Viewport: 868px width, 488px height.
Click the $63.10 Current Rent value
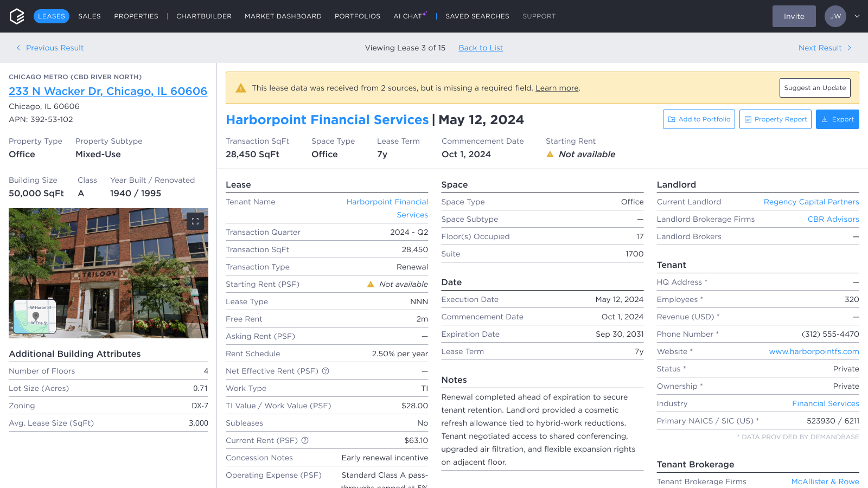pyautogui.click(x=416, y=440)
